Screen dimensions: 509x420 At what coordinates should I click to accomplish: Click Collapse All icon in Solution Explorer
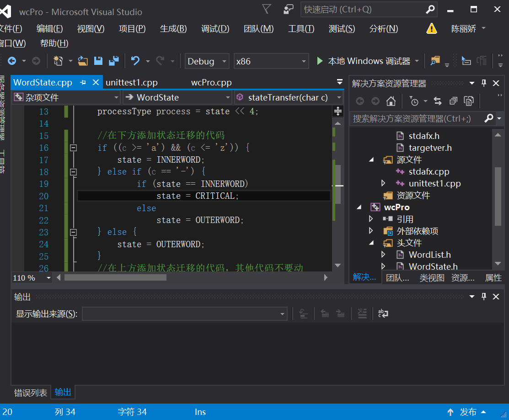click(453, 101)
